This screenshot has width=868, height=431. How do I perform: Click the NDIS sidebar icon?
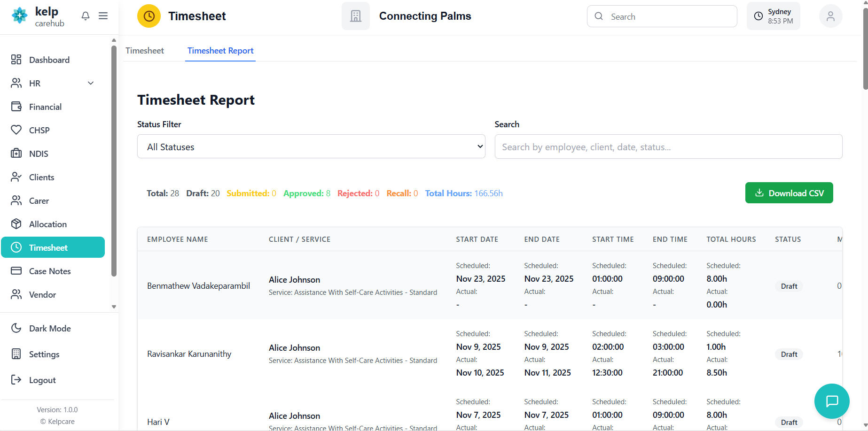click(x=16, y=154)
